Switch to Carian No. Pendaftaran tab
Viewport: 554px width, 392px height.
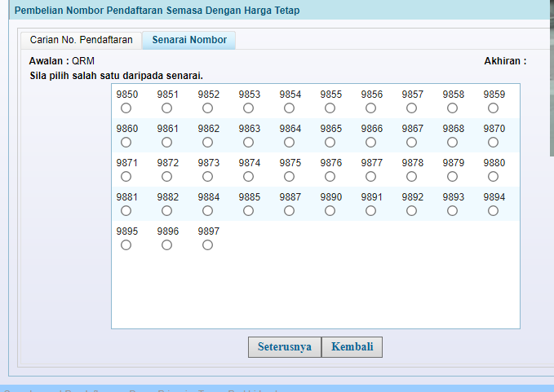point(81,40)
